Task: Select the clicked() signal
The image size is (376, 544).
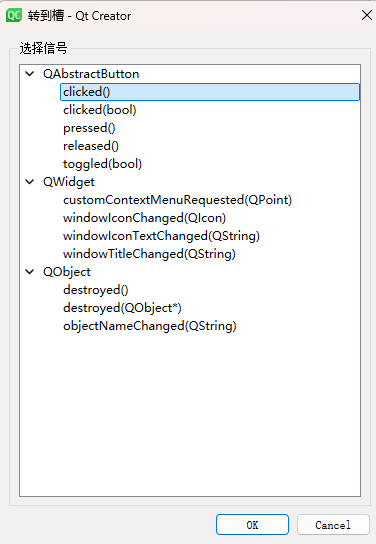Action: [210, 92]
